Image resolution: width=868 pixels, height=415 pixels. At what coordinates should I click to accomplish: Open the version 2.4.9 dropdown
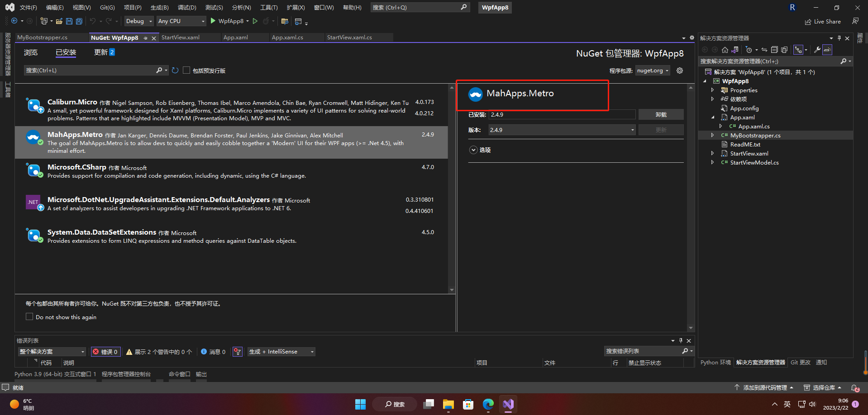tap(562, 130)
